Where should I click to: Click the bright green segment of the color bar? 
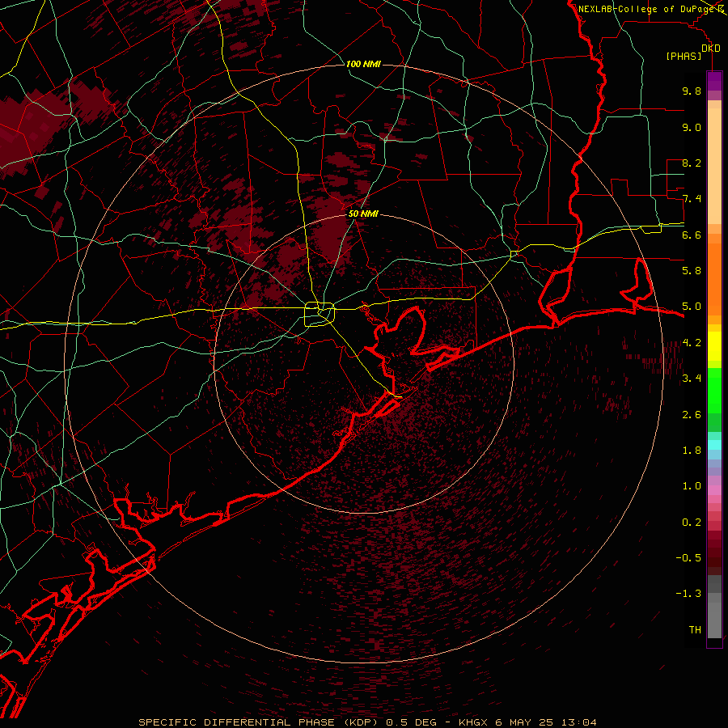point(714,391)
